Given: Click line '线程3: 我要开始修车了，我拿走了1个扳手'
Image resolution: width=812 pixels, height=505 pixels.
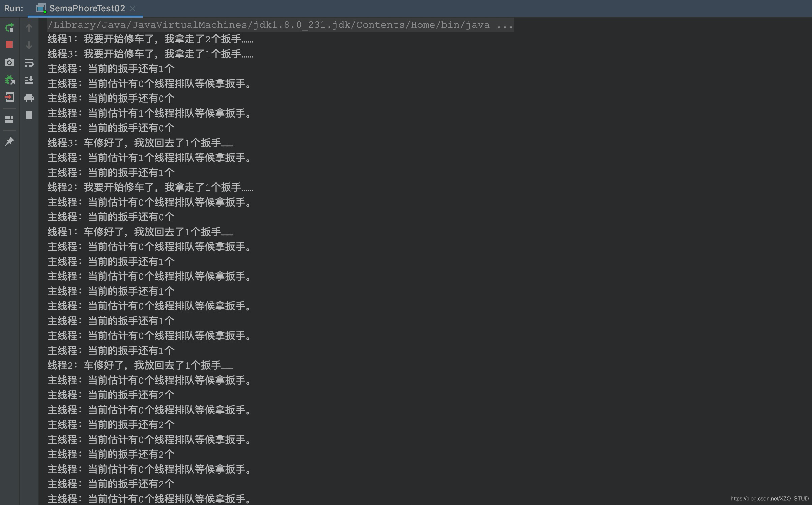Looking at the screenshot, I should 150,54.
